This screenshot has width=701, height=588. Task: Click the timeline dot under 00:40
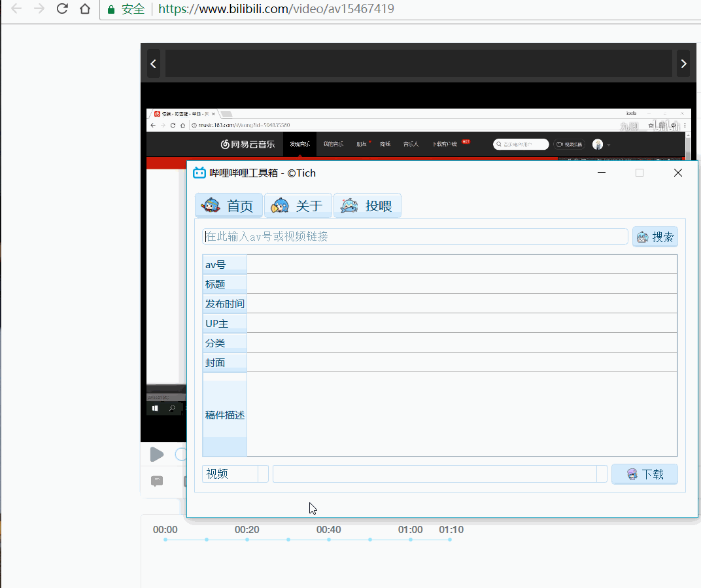tap(329, 540)
